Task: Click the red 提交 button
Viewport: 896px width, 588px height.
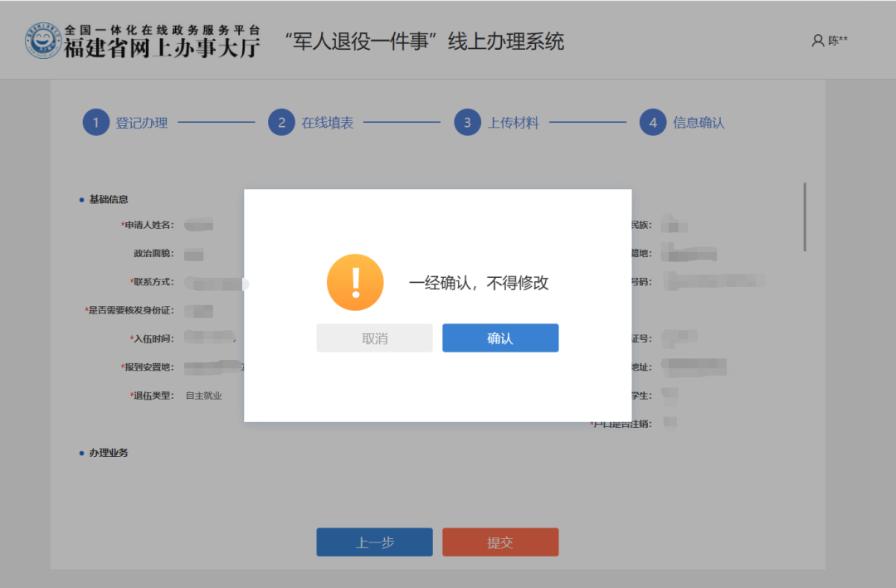Action: [500, 542]
